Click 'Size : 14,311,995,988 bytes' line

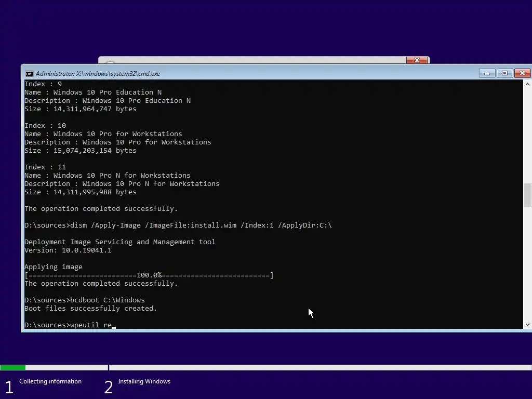coord(81,192)
